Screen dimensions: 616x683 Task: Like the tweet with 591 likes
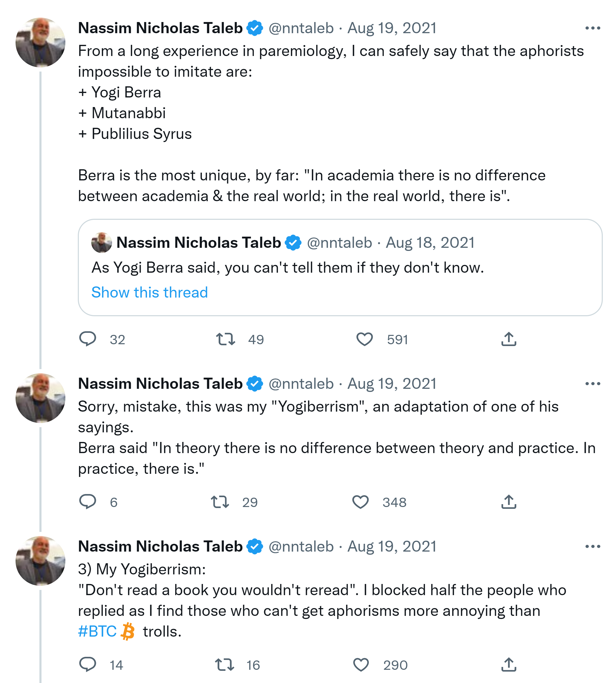(x=364, y=339)
